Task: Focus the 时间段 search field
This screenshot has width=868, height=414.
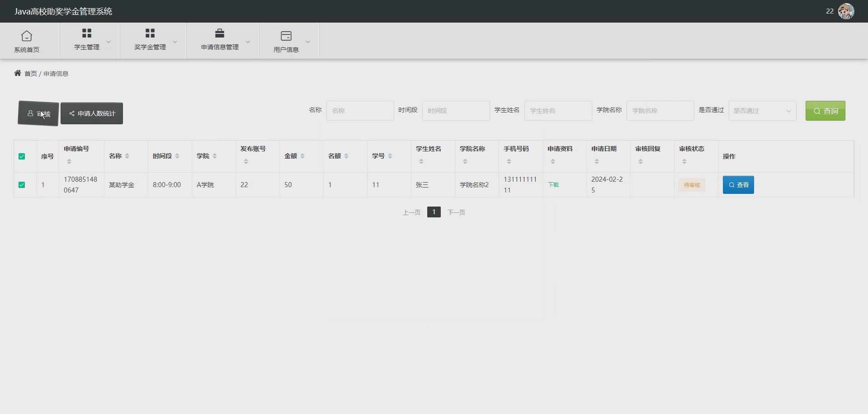Action: coord(456,111)
